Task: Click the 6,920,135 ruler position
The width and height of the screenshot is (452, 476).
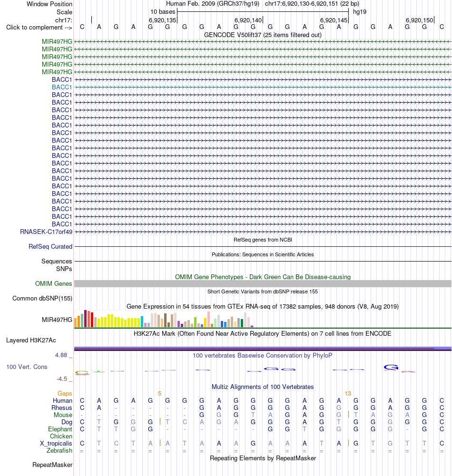Action: pyautogui.click(x=163, y=20)
